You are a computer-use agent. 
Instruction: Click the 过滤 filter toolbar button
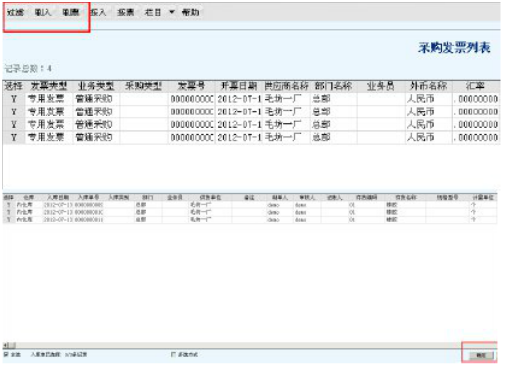pyautogui.click(x=16, y=12)
